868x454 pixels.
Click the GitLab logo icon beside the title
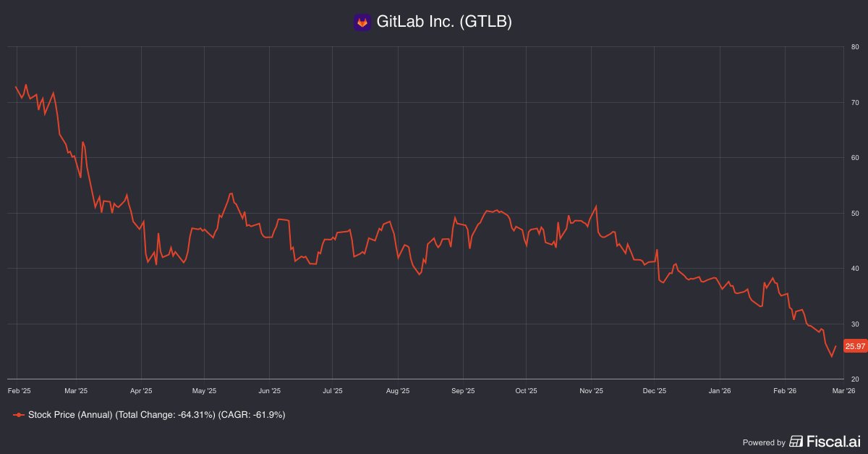[362, 22]
